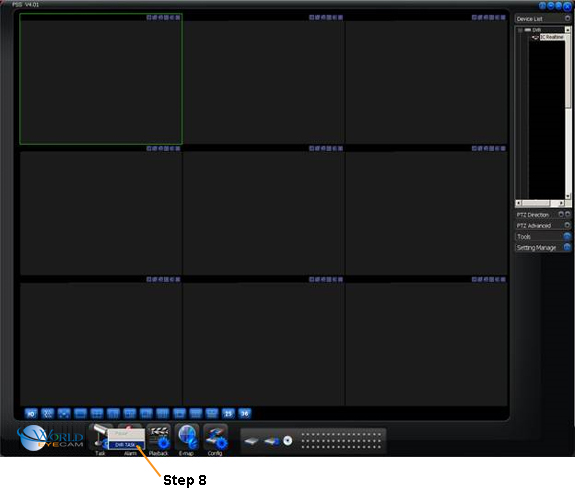The height and width of the screenshot is (493, 575).
Task: Select the 36-window layout button
Action: click(245, 414)
